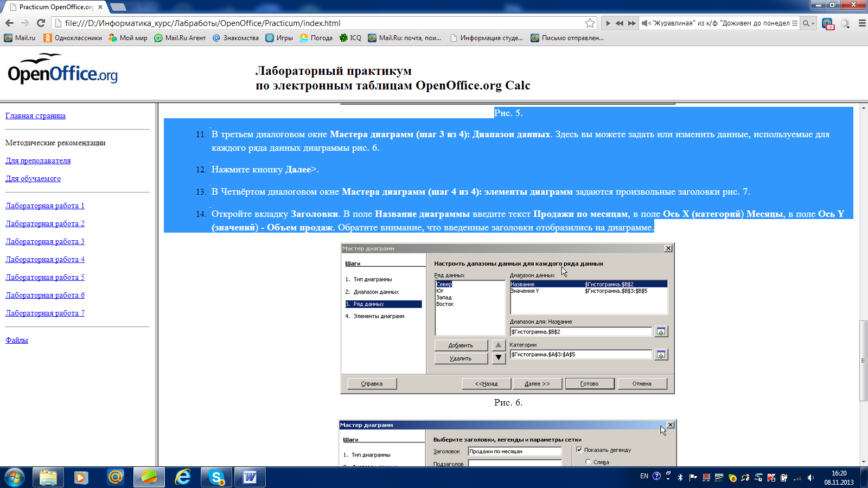Open the Mail.Ru Agent extension with 53 badge
Image resolution: width=868 pixels, height=488 pixels.
[828, 24]
